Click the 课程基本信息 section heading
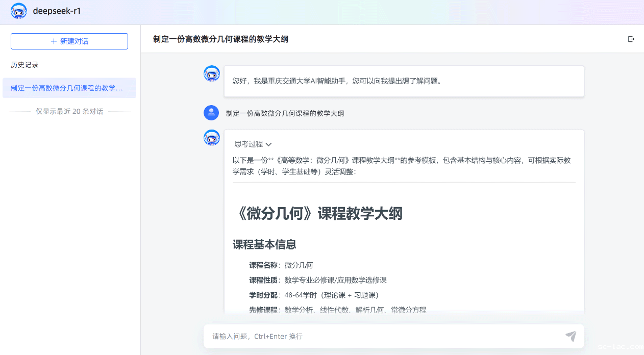This screenshot has width=644, height=355. [x=264, y=245]
